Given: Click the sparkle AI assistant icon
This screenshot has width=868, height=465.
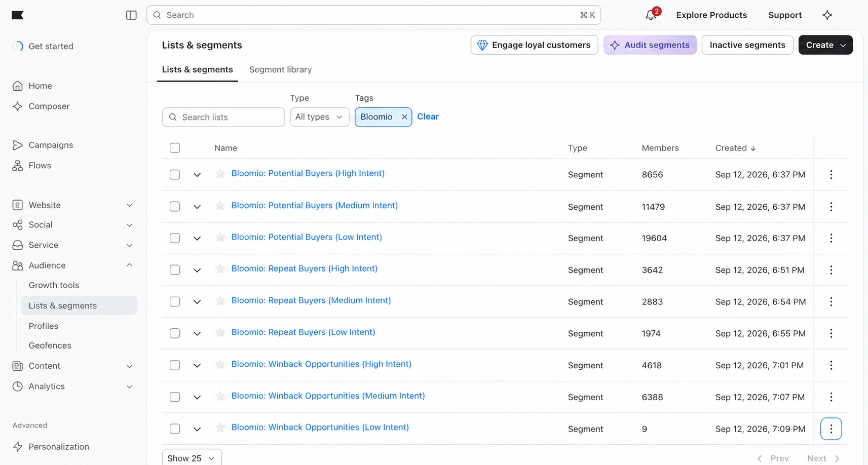Looking at the screenshot, I should (x=827, y=15).
